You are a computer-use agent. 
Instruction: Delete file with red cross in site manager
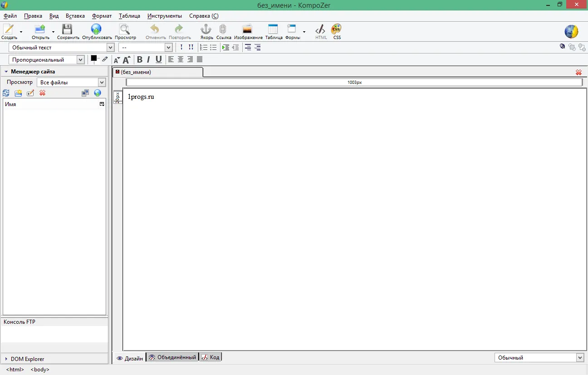(43, 93)
